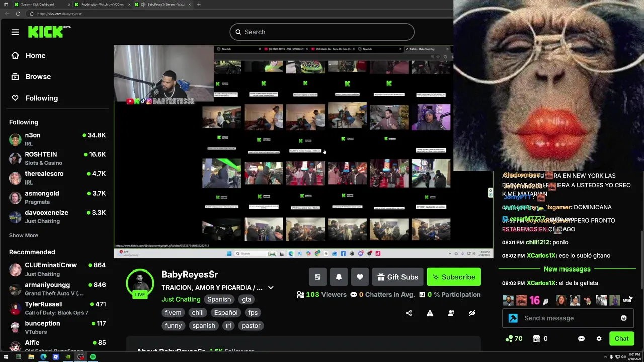Screen dimensions: 644x362
Task: Show hidden system tray icons
Action: pyautogui.click(x=604, y=357)
